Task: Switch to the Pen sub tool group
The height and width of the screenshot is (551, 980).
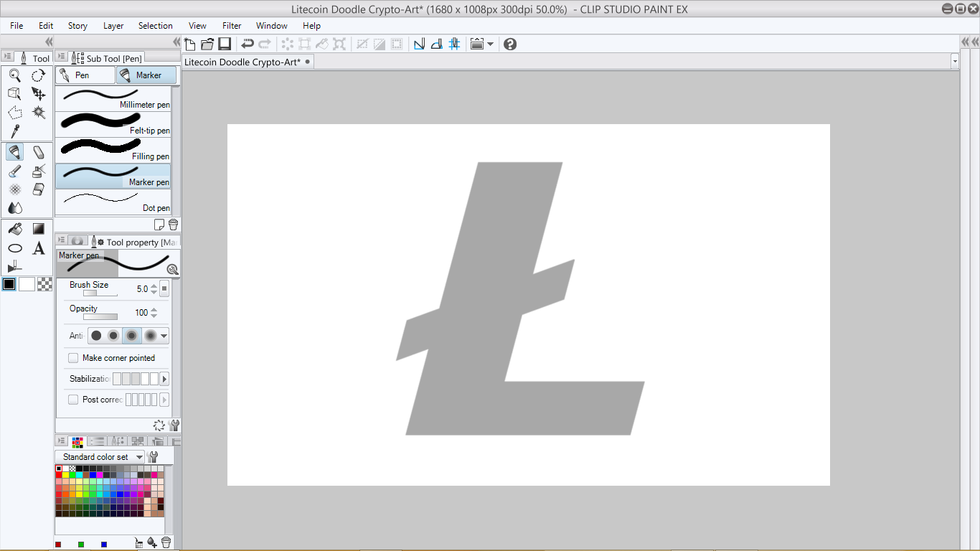Action: point(85,75)
